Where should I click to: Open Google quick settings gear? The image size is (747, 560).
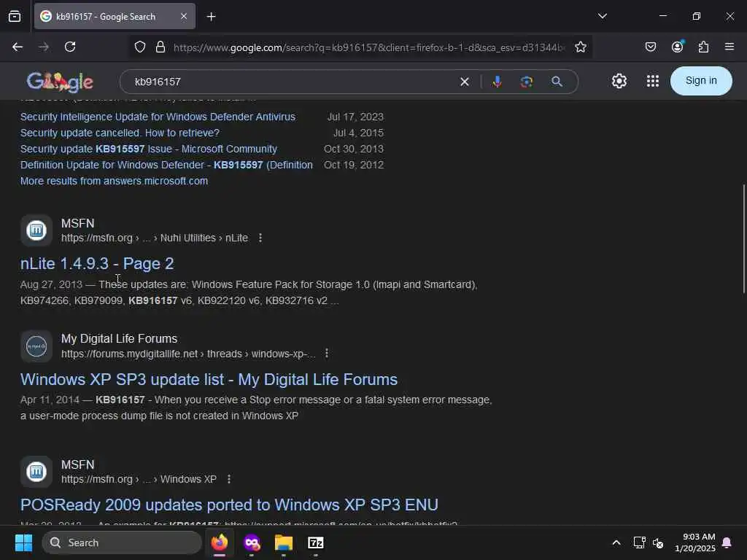coord(619,81)
